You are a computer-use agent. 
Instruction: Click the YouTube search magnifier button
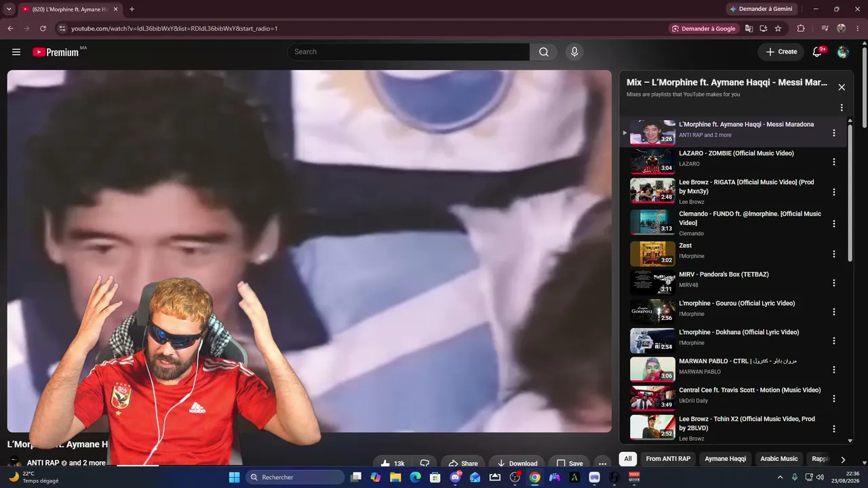544,52
